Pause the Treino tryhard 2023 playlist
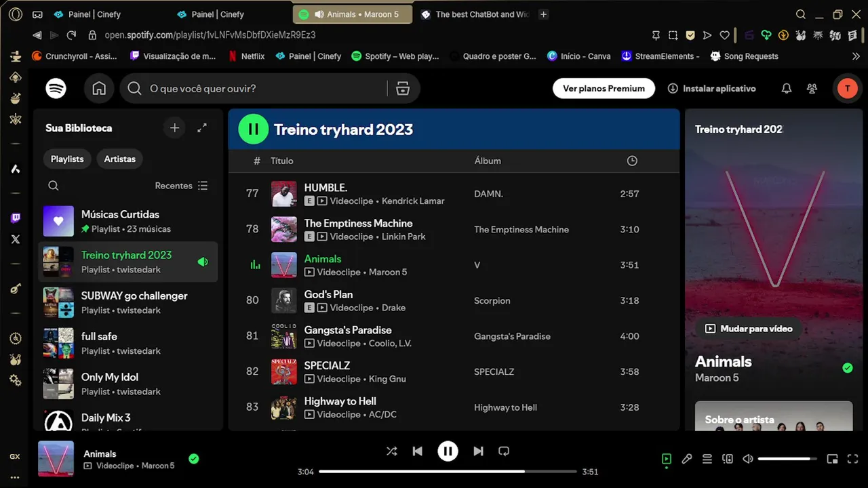This screenshot has width=868, height=488. pos(254,129)
